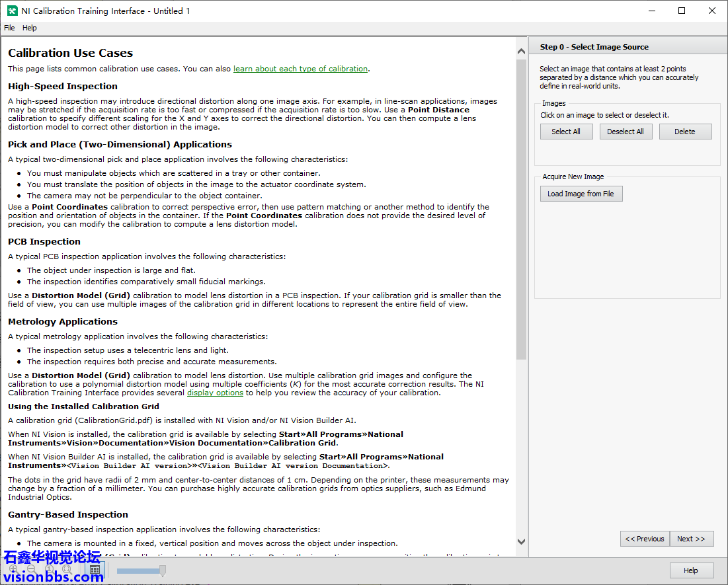728x585 pixels.
Task: Click the 'Metrology Applications' heading
Action: 63,322
